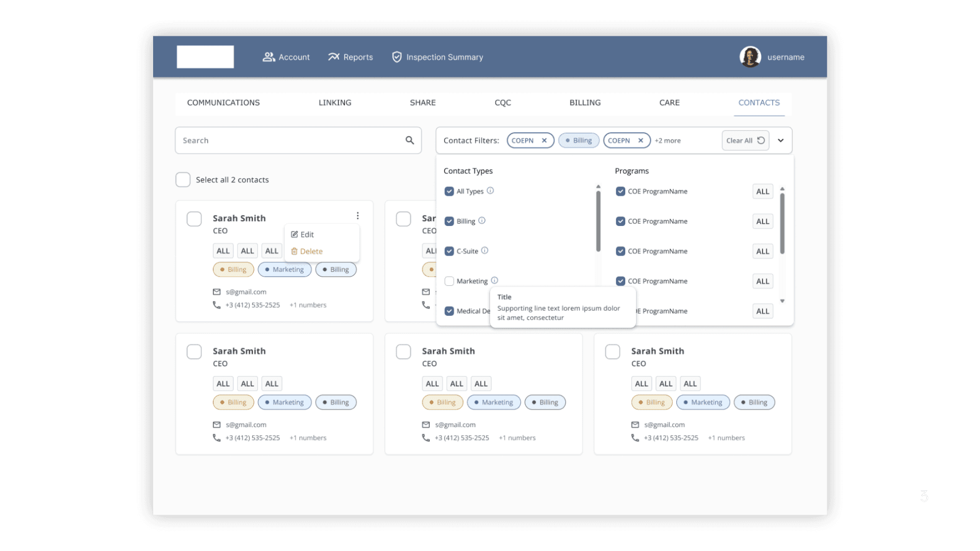Click the info icon next to Billing type
980x551 pixels.
coord(482,221)
